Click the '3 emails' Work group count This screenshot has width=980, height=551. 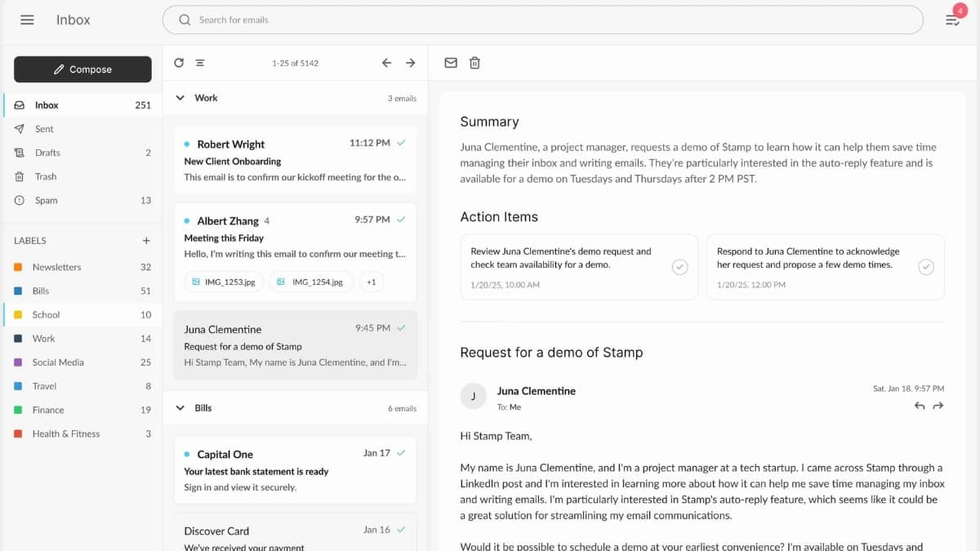pyautogui.click(x=402, y=98)
